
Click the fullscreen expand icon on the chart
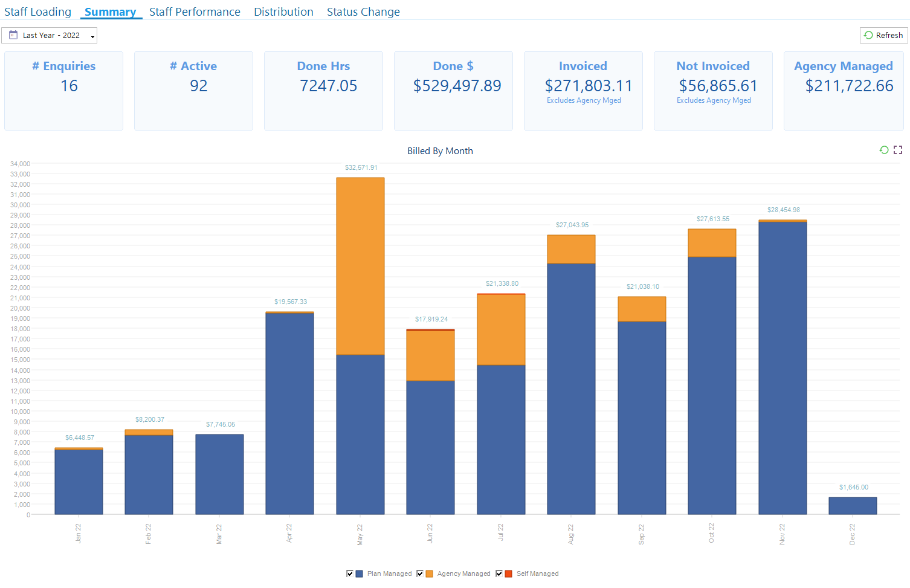click(898, 150)
